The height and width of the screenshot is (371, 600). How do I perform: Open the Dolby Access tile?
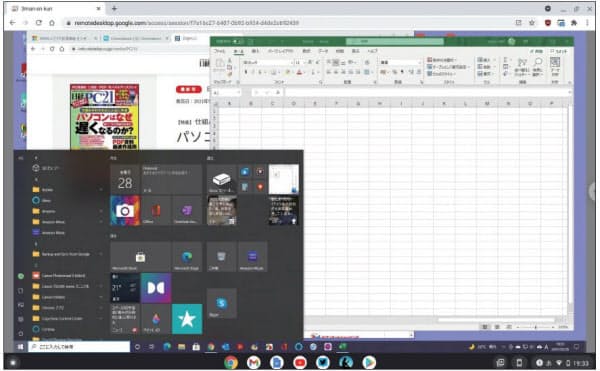156,288
